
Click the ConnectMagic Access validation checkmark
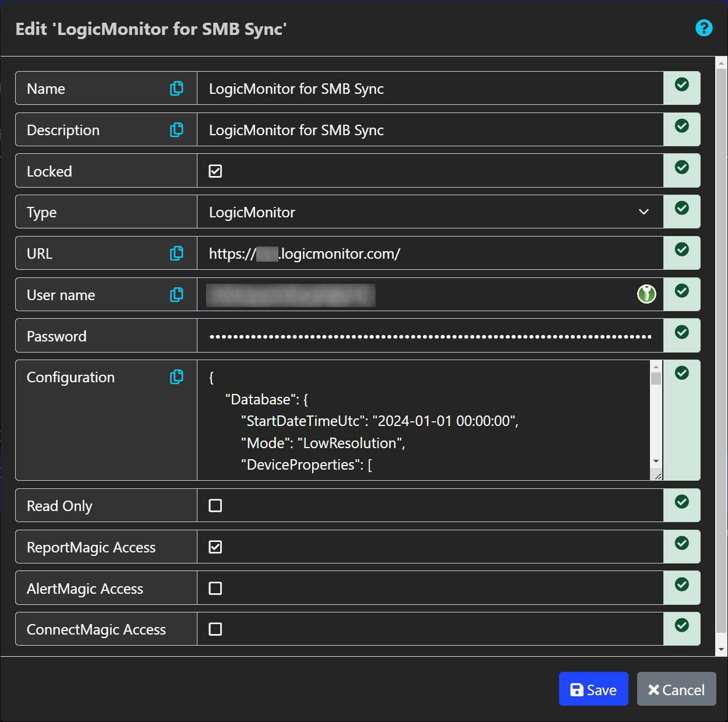pyautogui.click(x=682, y=625)
